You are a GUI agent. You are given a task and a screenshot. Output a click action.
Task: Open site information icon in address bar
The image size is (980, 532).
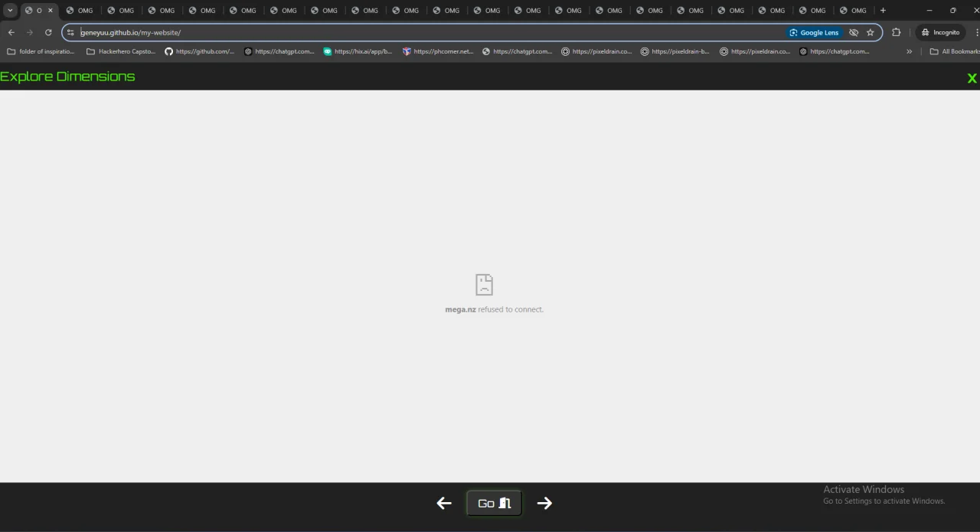pyautogui.click(x=70, y=32)
